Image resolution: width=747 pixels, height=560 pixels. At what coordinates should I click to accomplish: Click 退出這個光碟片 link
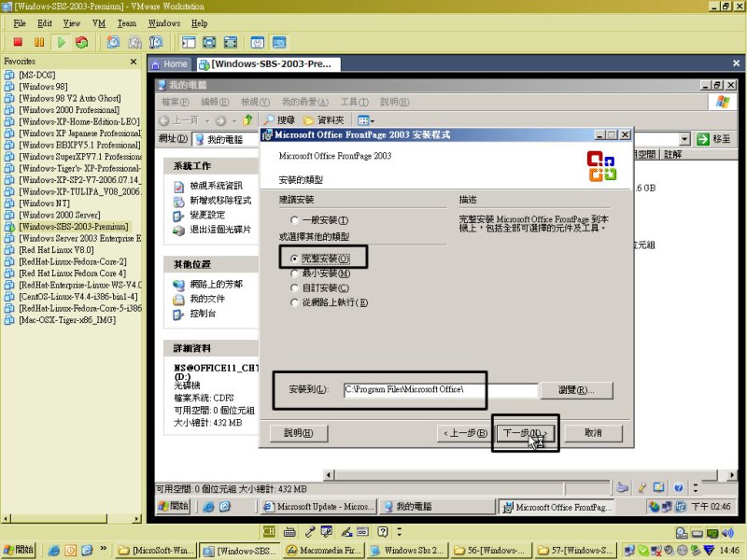[220, 230]
